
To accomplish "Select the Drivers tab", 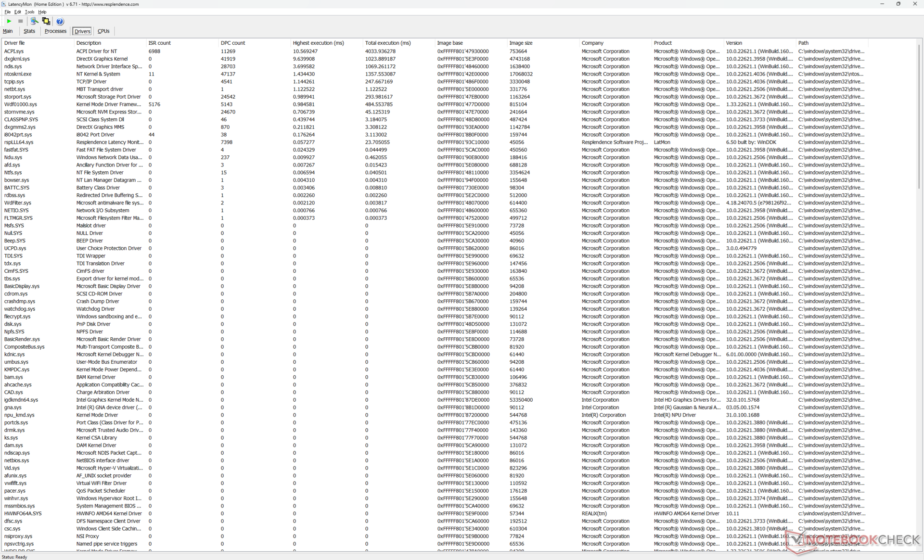I will [82, 31].
